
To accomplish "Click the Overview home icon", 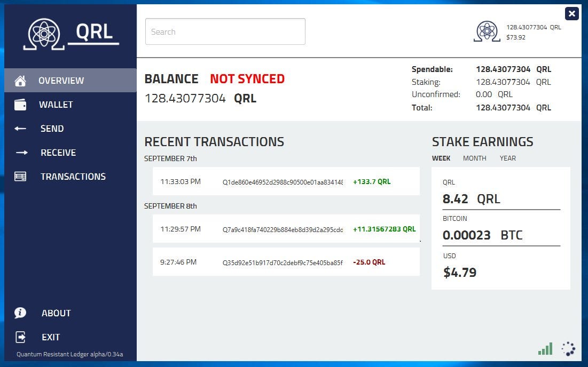I will click(x=20, y=81).
